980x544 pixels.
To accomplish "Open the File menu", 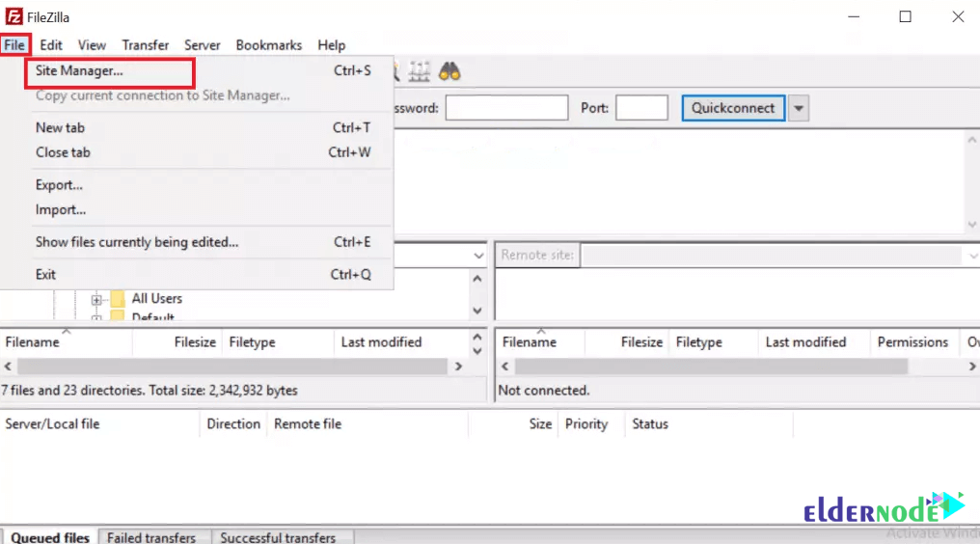I will pos(14,45).
